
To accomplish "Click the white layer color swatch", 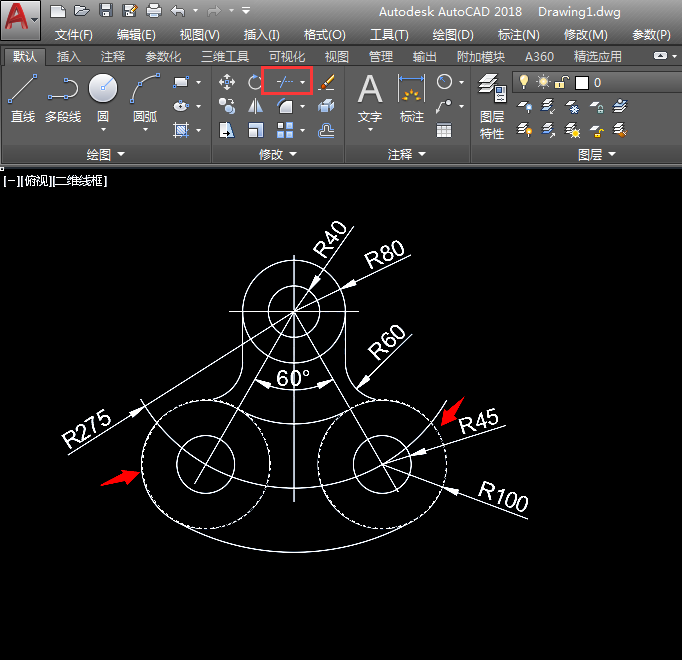I will pos(581,82).
